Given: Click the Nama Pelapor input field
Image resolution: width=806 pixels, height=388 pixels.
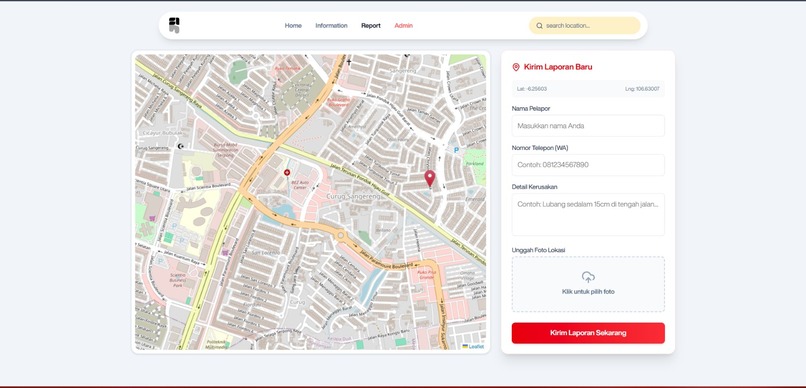Looking at the screenshot, I should 588,126.
